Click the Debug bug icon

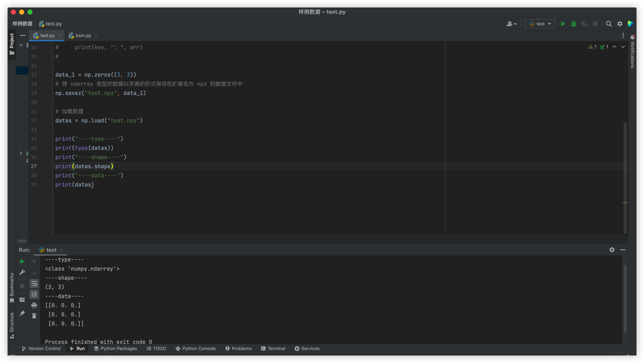click(573, 24)
